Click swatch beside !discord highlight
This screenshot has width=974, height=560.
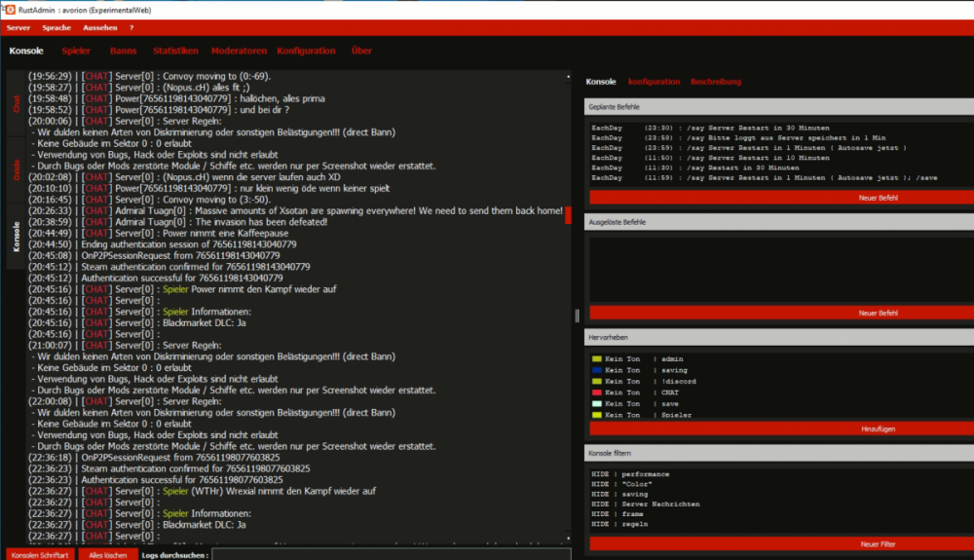coord(596,381)
